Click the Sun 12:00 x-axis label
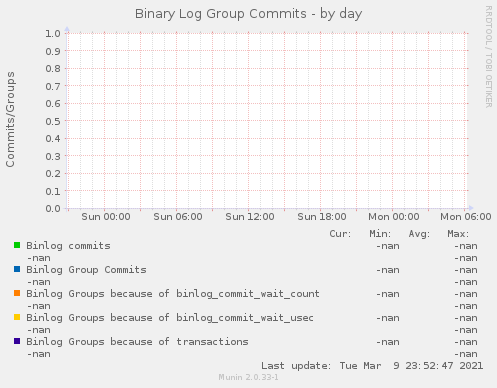Screen dimensions: 497x388 [250, 217]
